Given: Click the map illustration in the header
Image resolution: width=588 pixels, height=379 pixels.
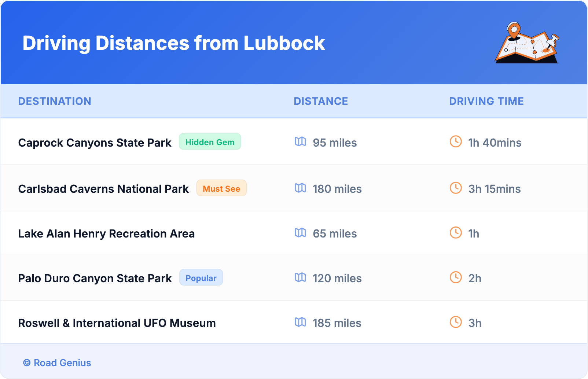Looking at the screenshot, I should coord(527,43).
